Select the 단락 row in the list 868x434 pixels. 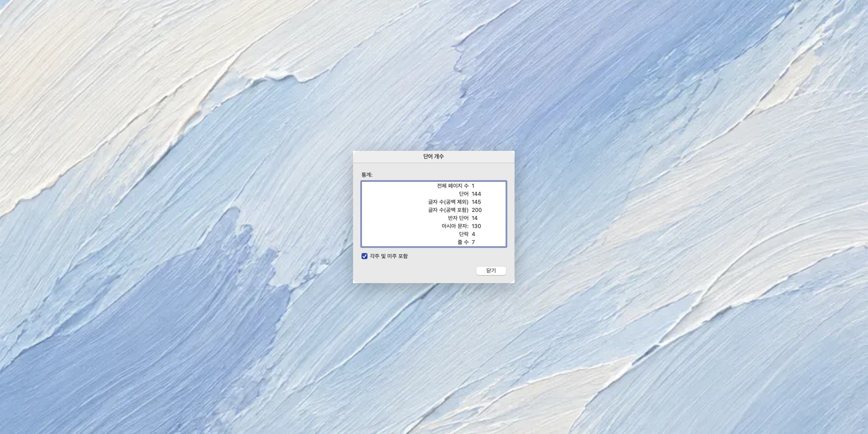[x=434, y=234]
